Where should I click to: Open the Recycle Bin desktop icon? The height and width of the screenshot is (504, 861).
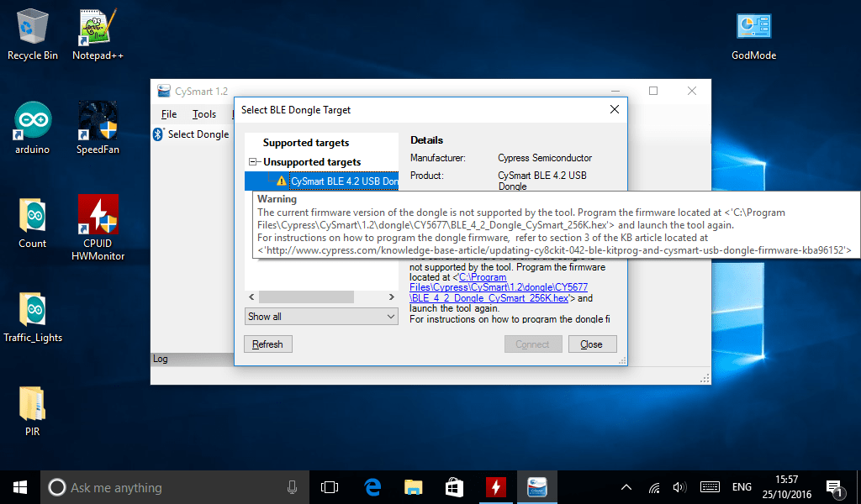[x=33, y=34]
